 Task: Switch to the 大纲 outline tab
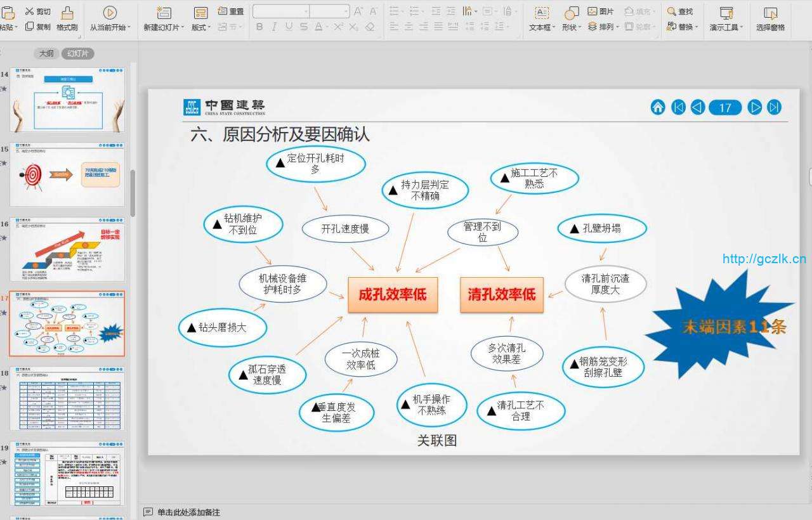coord(46,54)
